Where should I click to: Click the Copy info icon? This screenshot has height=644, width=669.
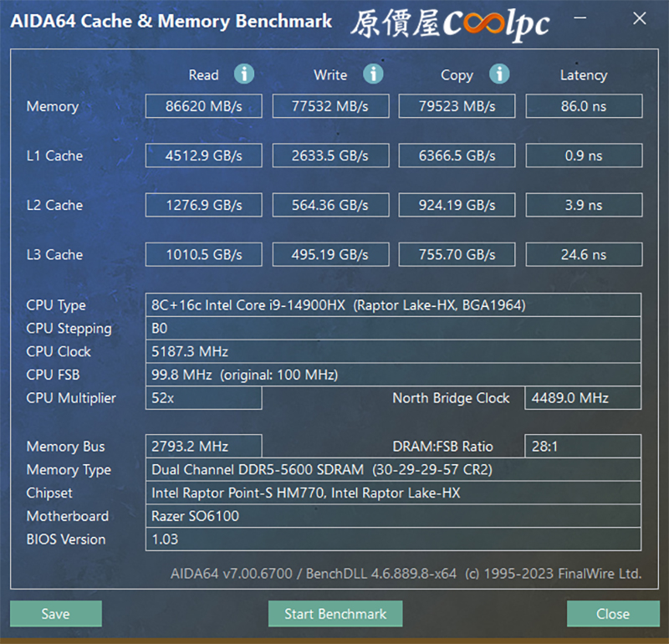(499, 74)
